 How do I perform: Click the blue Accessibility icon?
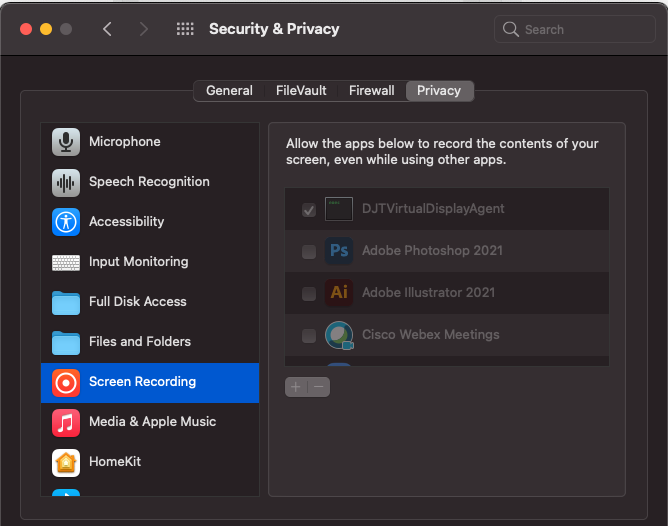tap(66, 222)
